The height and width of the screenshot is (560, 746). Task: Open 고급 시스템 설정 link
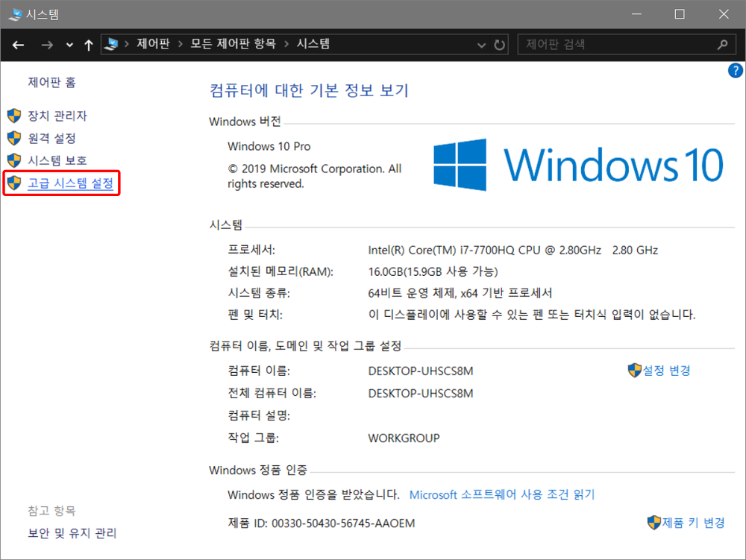(70, 183)
